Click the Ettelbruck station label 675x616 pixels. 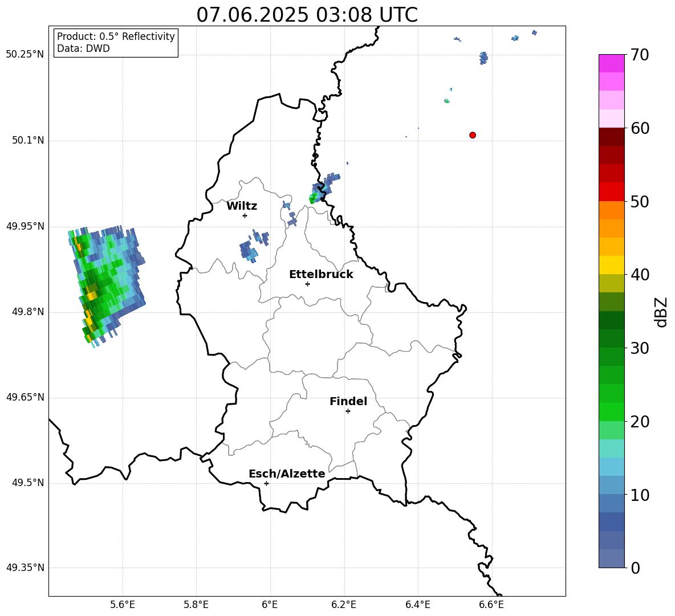(x=321, y=275)
